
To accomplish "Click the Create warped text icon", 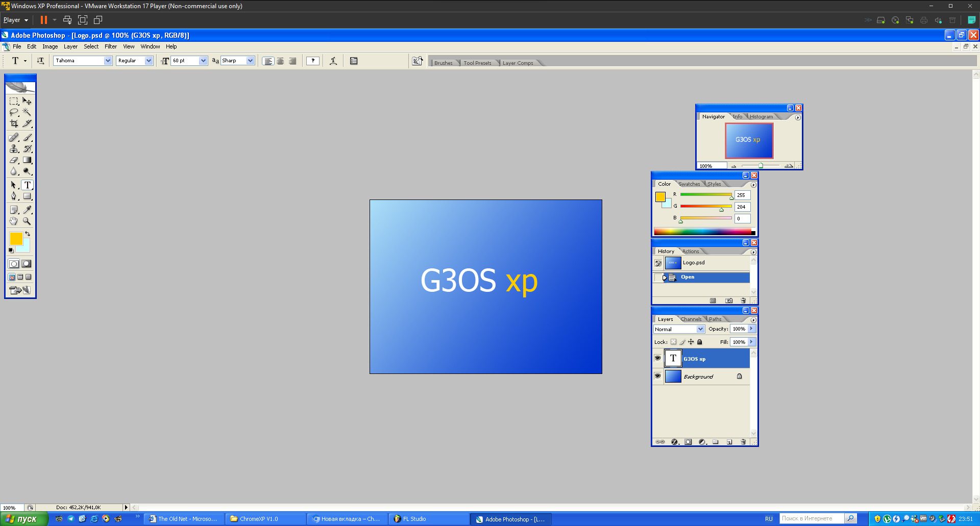I will click(x=333, y=61).
